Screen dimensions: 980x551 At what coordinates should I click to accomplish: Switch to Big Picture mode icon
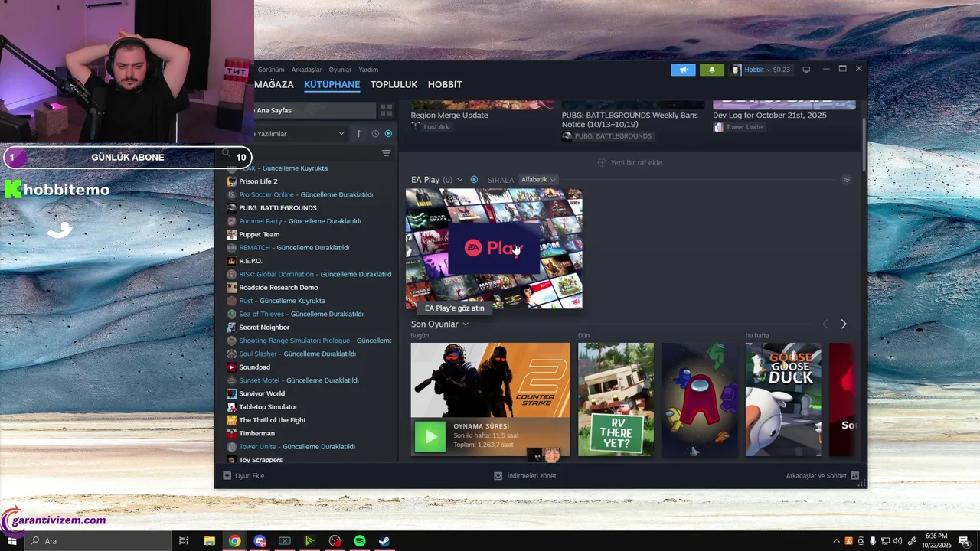point(806,70)
